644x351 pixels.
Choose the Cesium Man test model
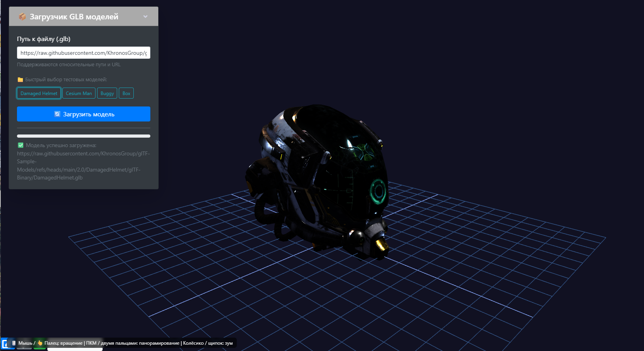tap(79, 93)
